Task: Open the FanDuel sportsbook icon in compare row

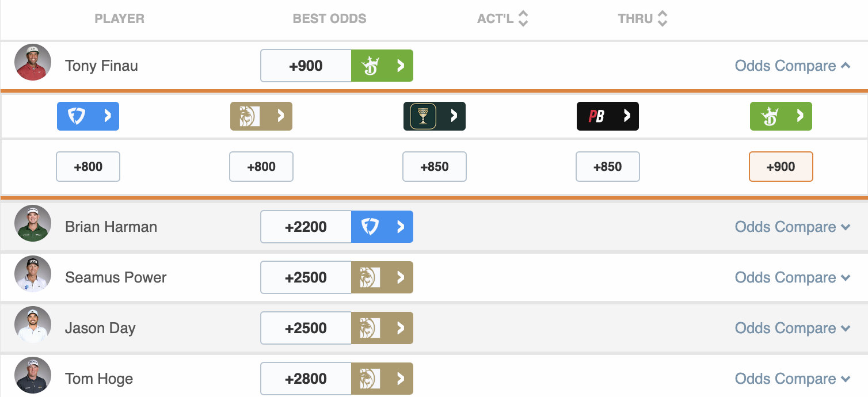Action: [88, 116]
